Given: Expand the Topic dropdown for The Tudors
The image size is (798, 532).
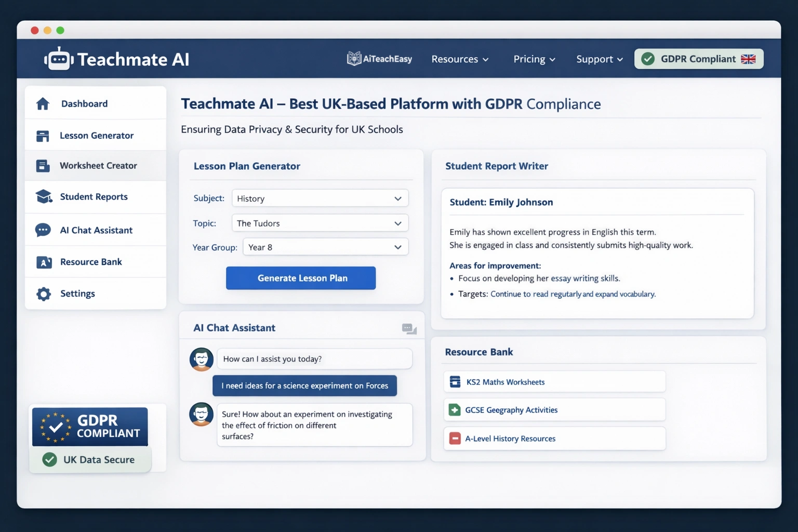Looking at the screenshot, I should [320, 223].
